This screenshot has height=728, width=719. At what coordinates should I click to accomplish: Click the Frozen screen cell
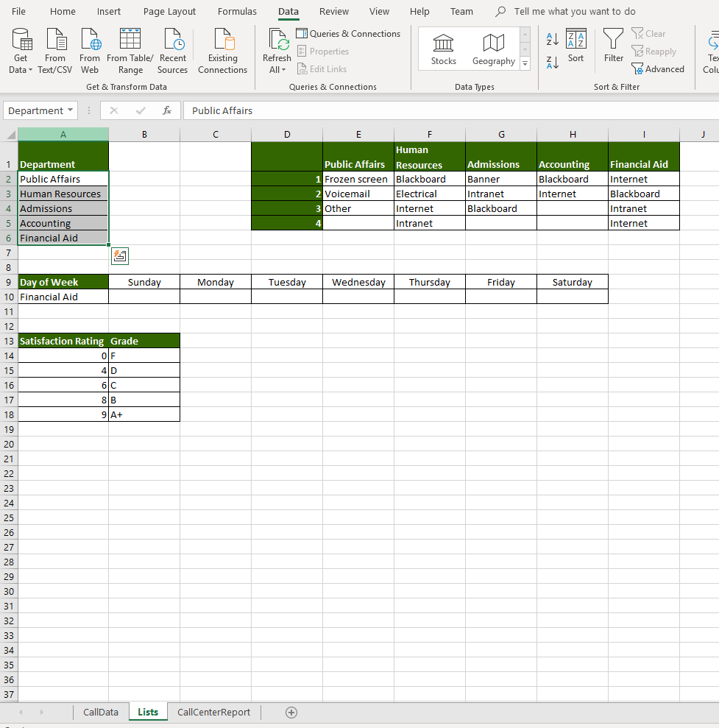tap(358, 179)
